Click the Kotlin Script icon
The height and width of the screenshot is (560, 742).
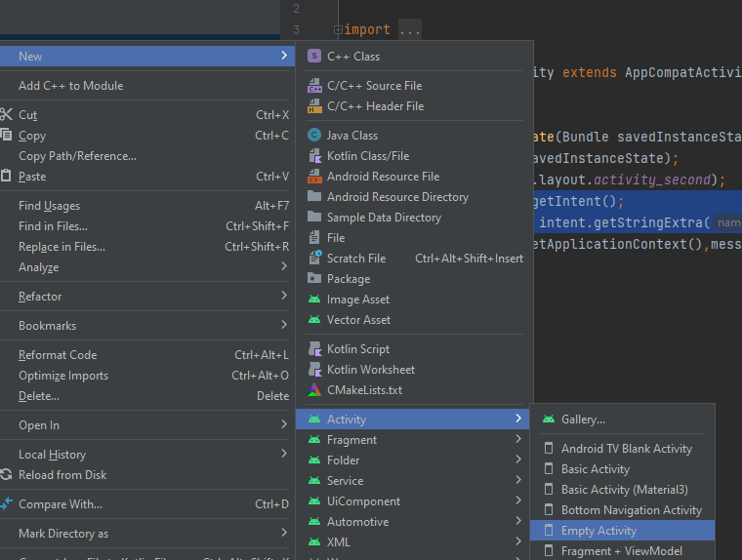point(314,349)
